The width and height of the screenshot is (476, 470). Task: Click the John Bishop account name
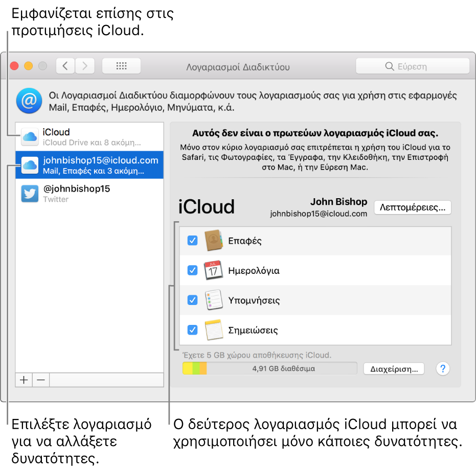tap(338, 202)
